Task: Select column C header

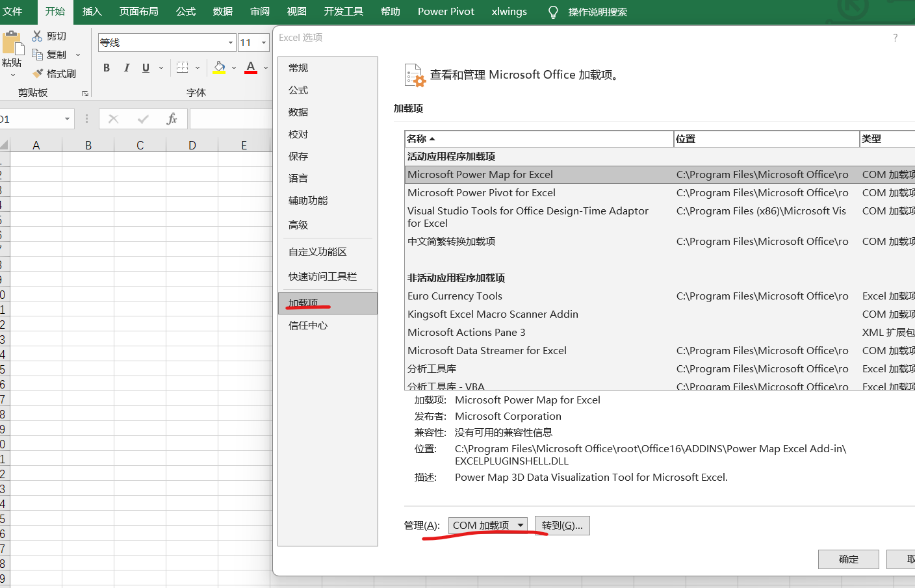Action: (140, 145)
